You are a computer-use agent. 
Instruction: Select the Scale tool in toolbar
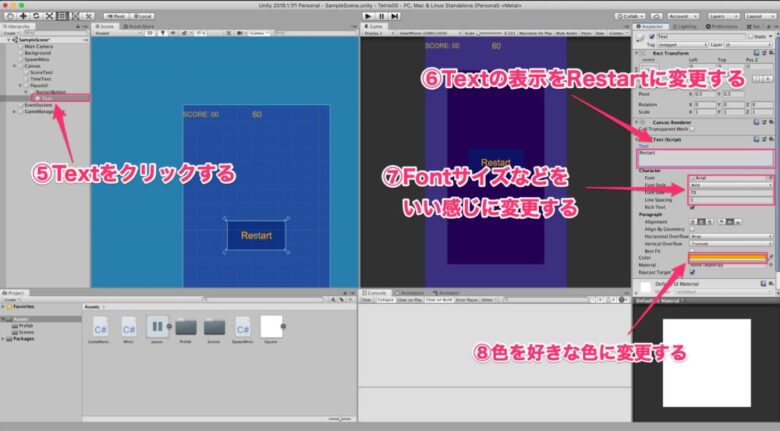tap(49, 16)
